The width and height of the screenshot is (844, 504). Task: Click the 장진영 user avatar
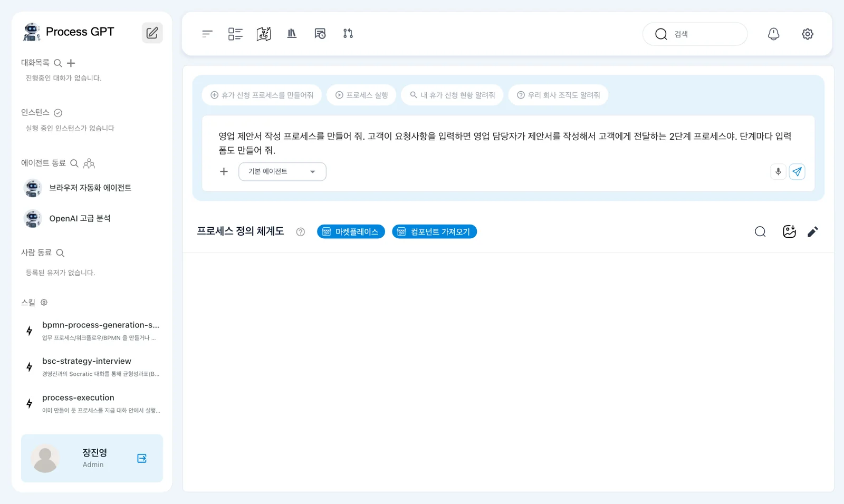tap(45, 458)
